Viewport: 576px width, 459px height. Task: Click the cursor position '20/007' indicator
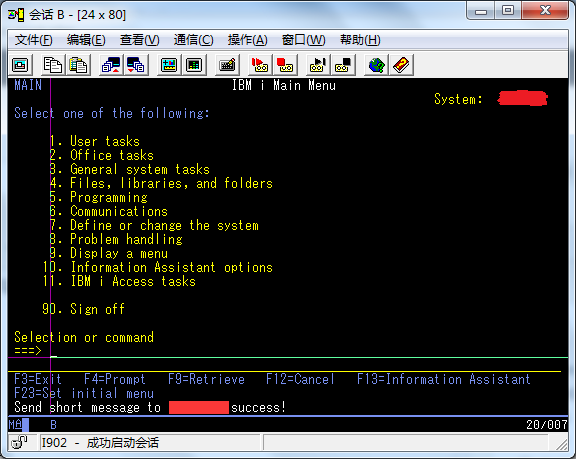click(x=547, y=425)
